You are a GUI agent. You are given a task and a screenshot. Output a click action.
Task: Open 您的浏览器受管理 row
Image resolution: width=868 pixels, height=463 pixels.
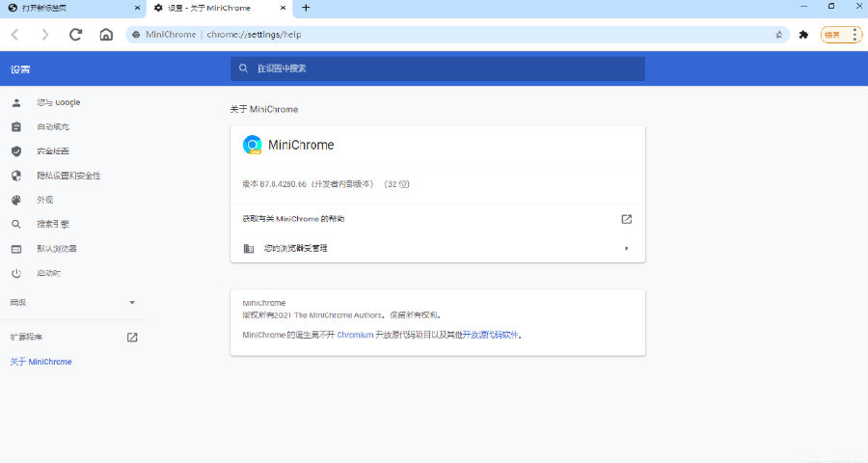(x=438, y=248)
